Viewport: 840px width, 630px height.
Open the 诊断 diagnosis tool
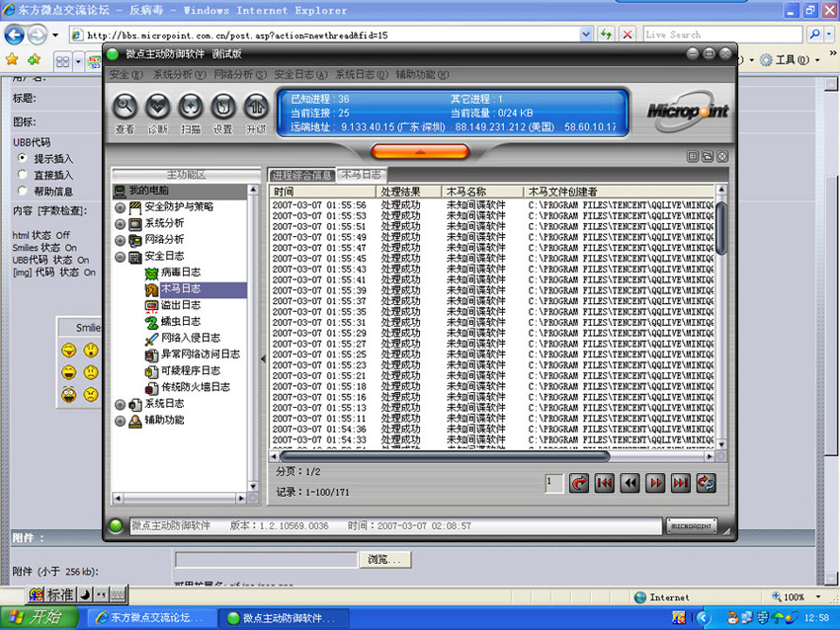pos(157,107)
